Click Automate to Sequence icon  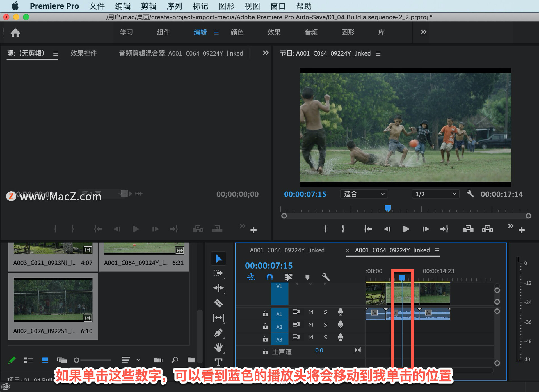pos(158,360)
